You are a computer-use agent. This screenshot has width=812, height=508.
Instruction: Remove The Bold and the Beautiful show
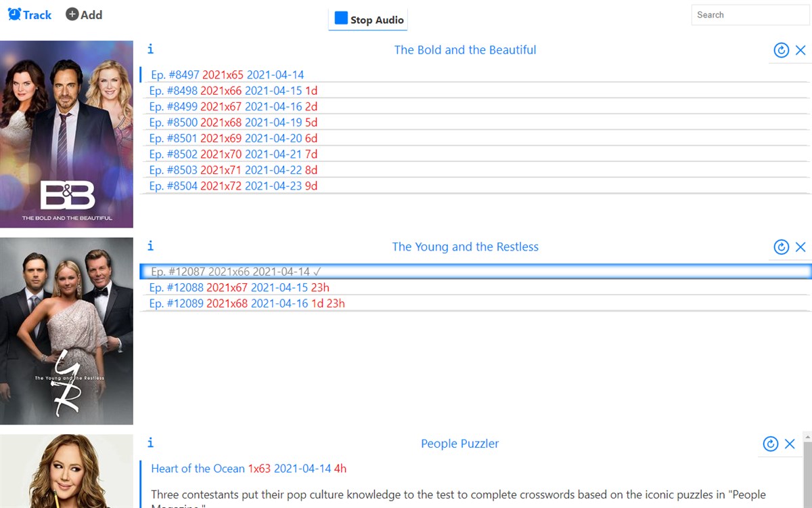click(800, 50)
